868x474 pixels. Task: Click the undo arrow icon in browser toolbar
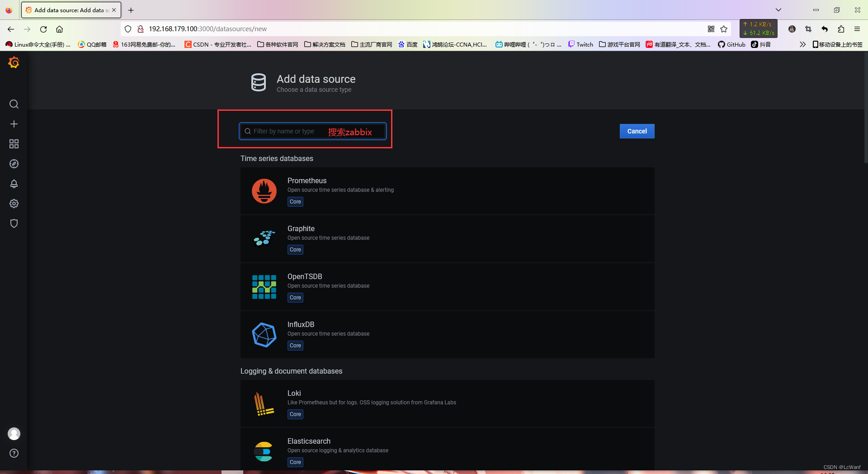825,29
